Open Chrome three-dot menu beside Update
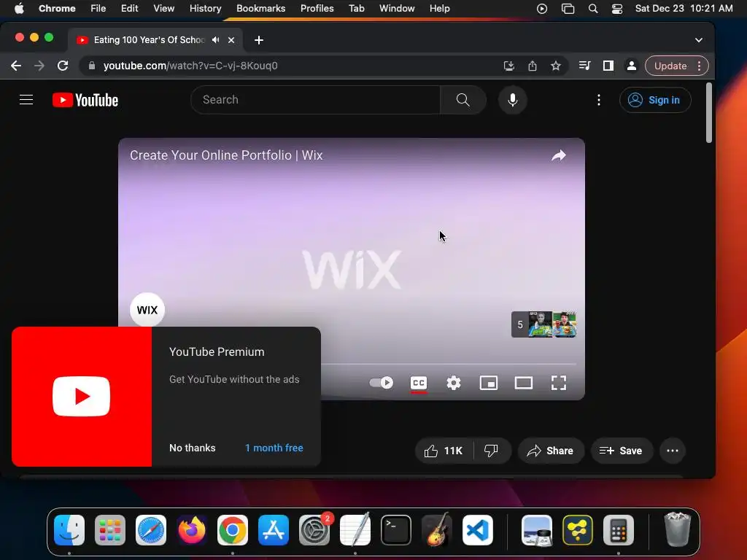This screenshot has height=560, width=747. pyautogui.click(x=700, y=66)
